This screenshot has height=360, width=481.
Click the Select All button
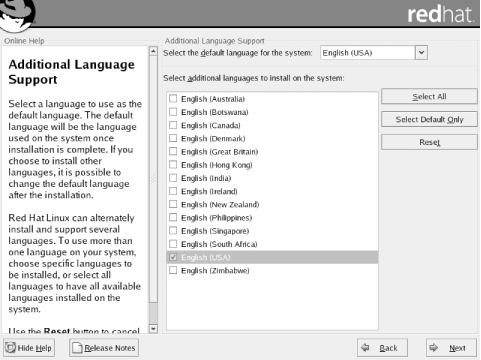pos(429,97)
